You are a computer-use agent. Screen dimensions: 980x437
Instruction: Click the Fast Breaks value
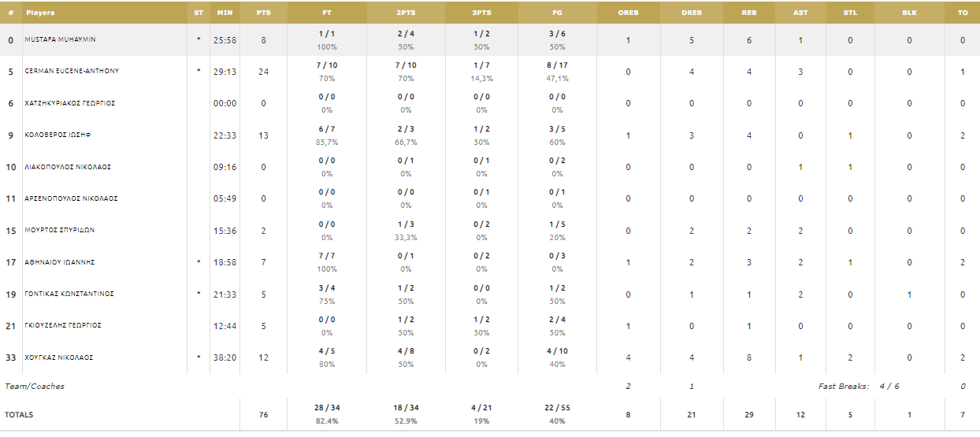pyautogui.click(x=888, y=387)
